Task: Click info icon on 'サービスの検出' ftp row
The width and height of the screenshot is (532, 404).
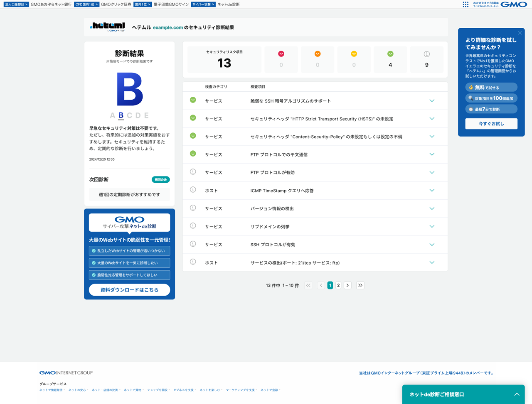Action: pyautogui.click(x=193, y=262)
